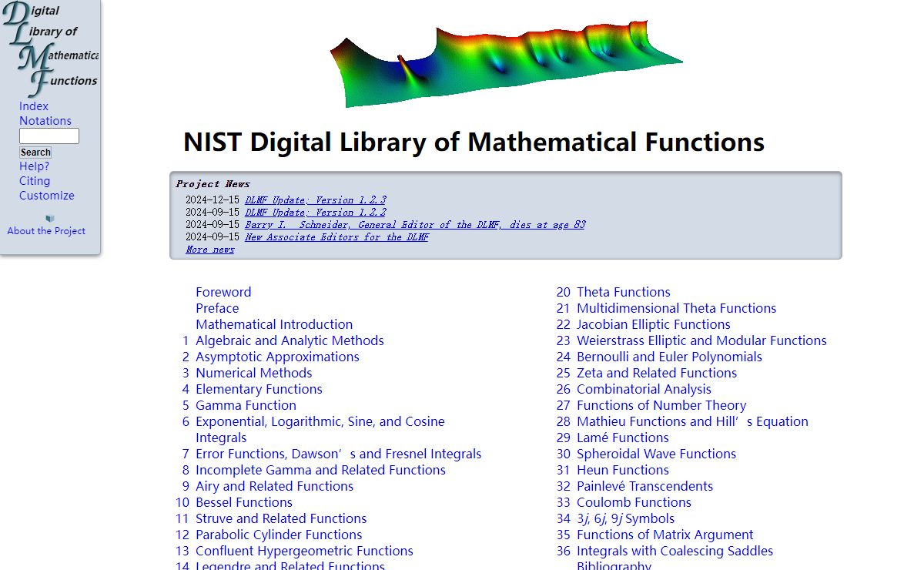
Task: Open About the Project link
Action: pyautogui.click(x=46, y=231)
